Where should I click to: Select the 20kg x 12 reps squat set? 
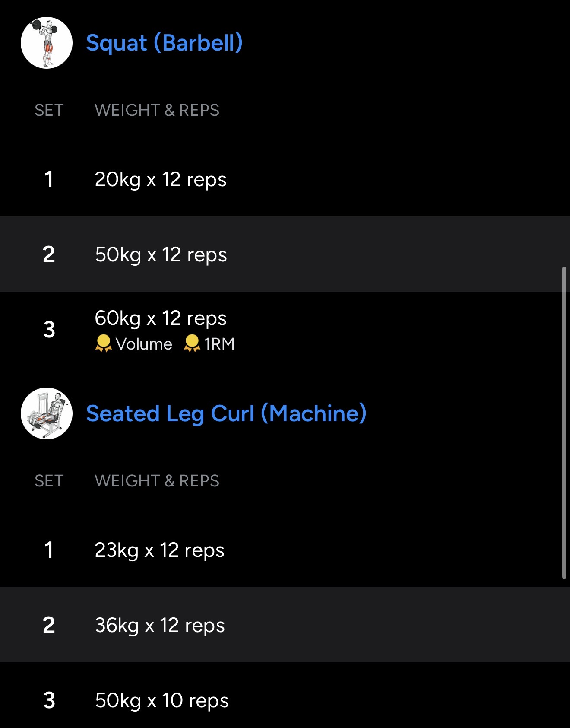[160, 179]
